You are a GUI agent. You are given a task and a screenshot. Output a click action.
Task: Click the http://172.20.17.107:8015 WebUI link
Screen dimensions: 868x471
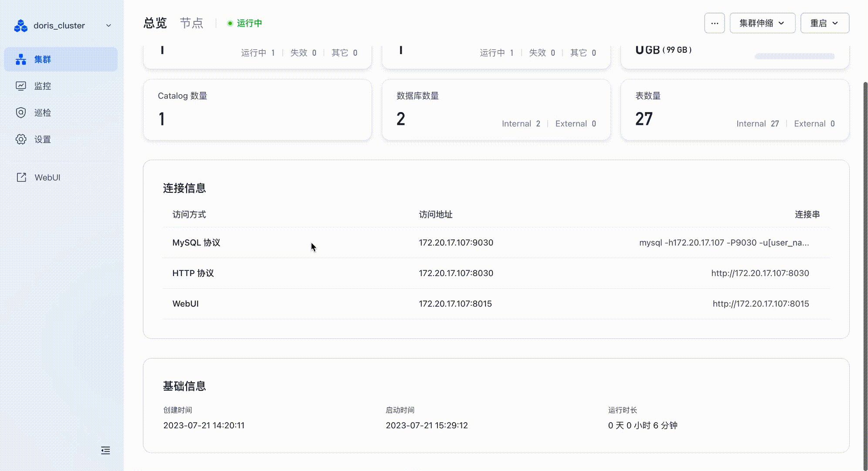[x=761, y=304]
